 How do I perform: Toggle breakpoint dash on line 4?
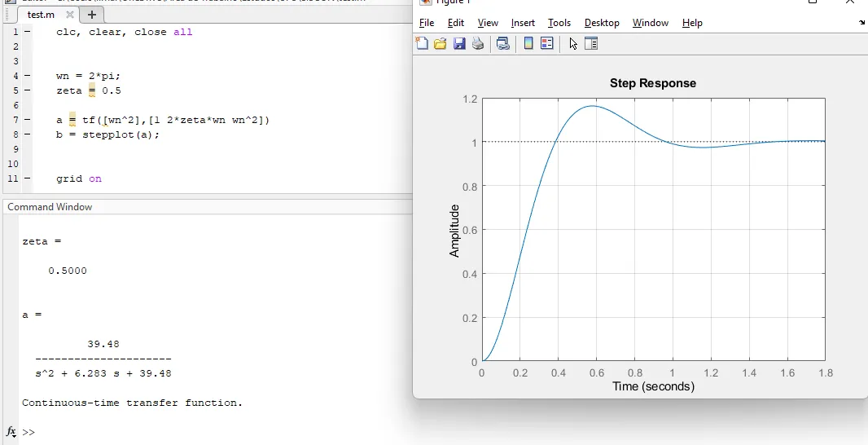[28, 76]
